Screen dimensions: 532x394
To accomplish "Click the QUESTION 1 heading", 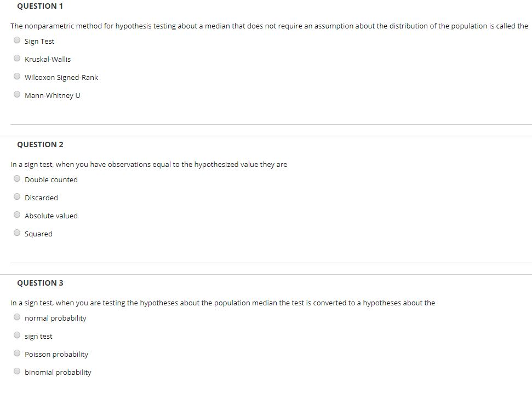I will (x=40, y=6).
